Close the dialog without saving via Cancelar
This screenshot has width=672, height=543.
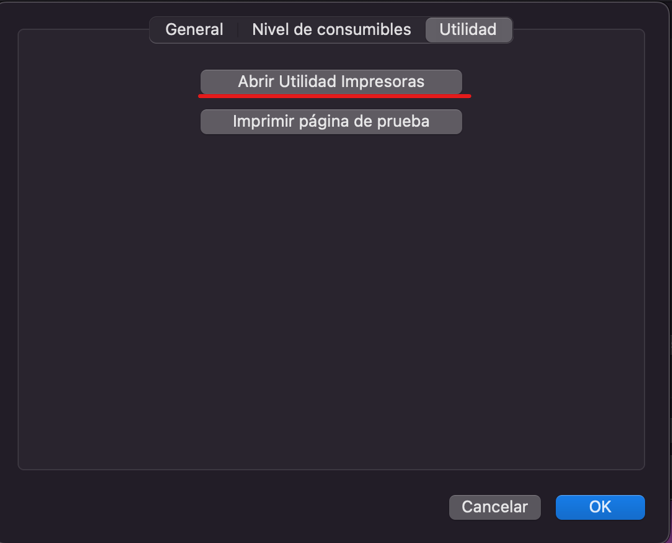(x=494, y=507)
